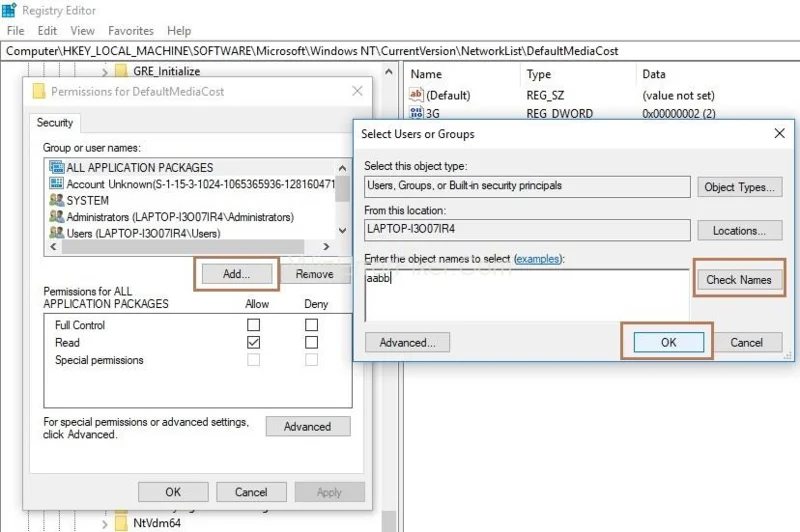Click folder icon in Permissions dialog title

pyautogui.click(x=39, y=91)
